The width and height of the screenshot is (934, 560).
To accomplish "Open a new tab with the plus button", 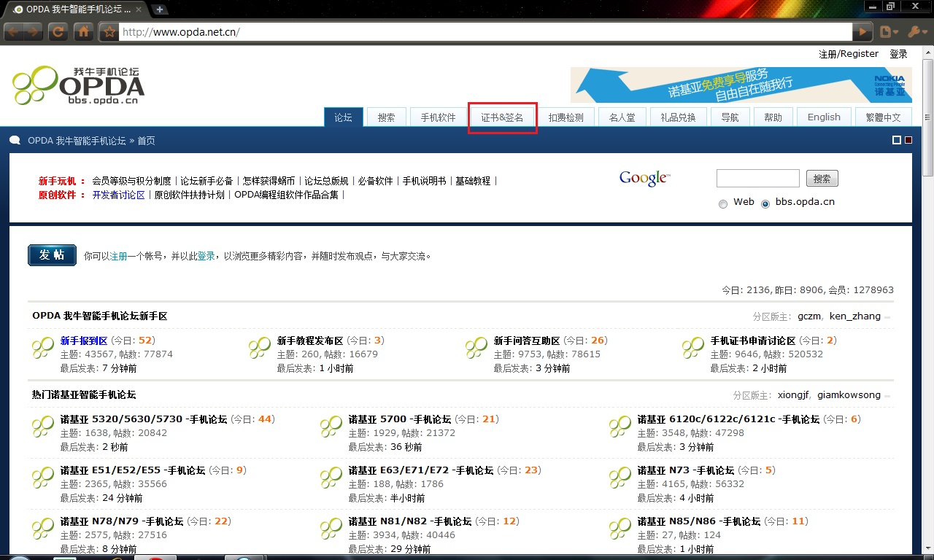I will pyautogui.click(x=159, y=9).
